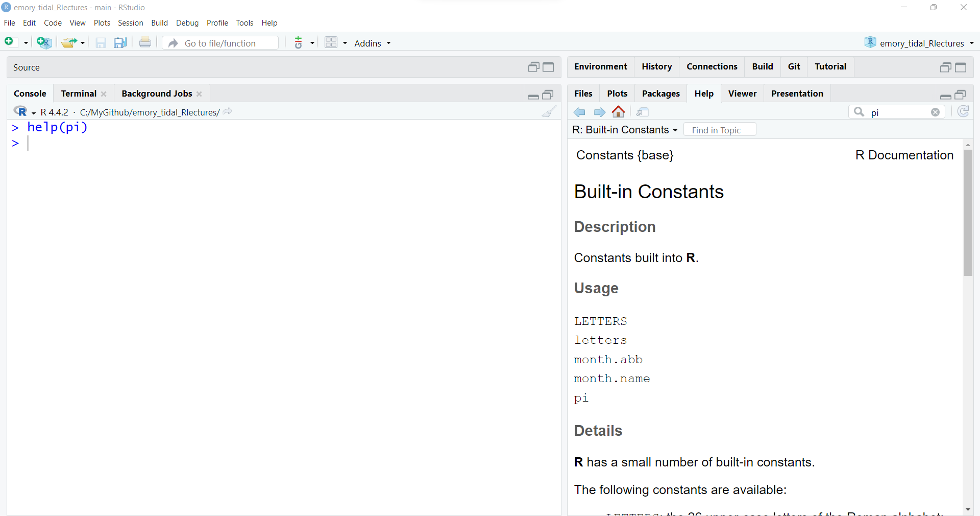Open the Addins dropdown
Image resolution: width=980 pixels, height=516 pixels.
click(x=372, y=43)
